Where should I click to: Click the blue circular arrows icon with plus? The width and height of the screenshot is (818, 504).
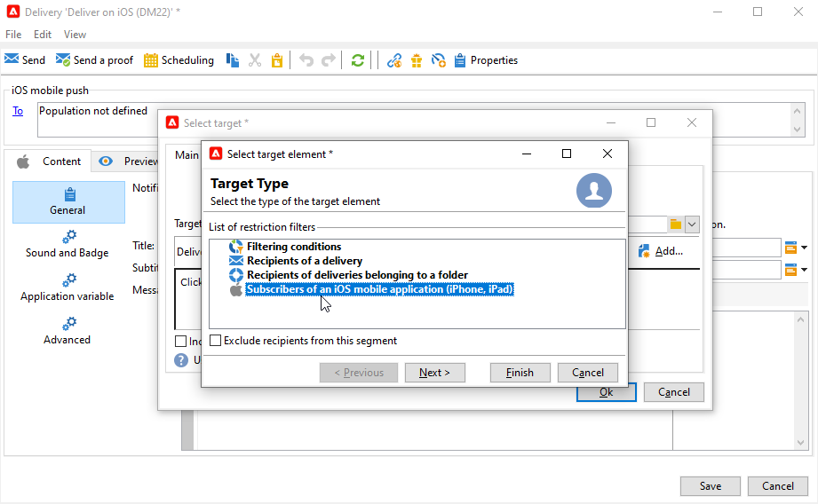[x=438, y=60]
